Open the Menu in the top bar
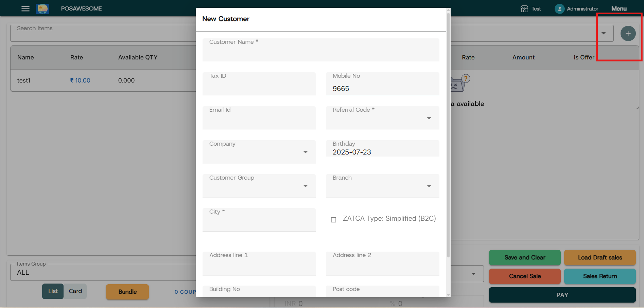Viewport: 644px width, 308px height. [x=619, y=8]
